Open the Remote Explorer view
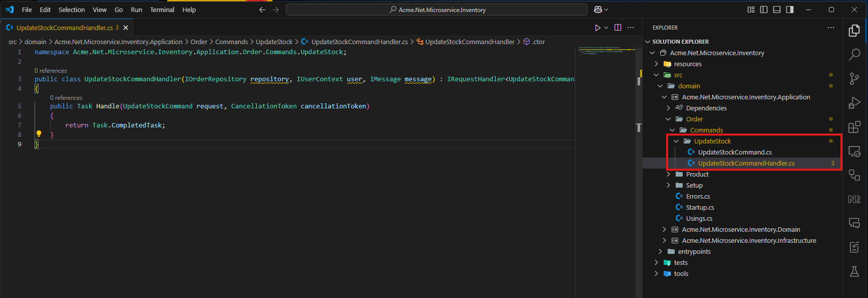Screen dimensions: 868x298 coord(854,151)
